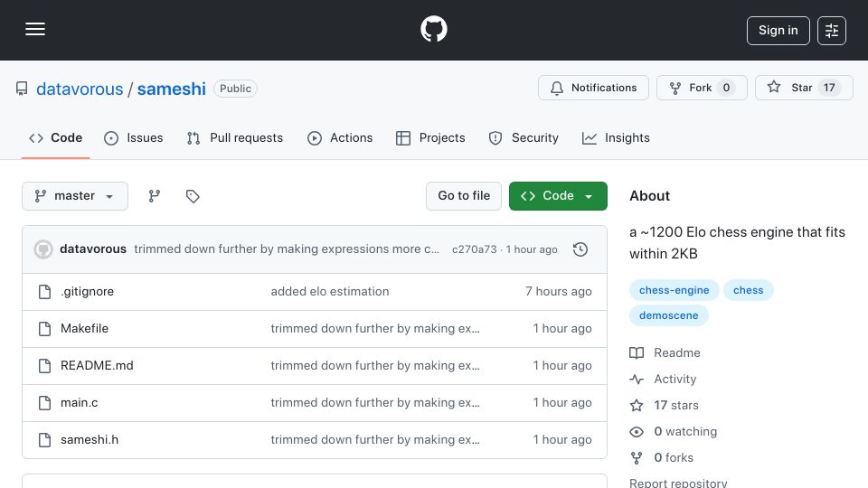868x488 pixels.
Task: Click the repository icon before datavorous
Action: coord(22,89)
